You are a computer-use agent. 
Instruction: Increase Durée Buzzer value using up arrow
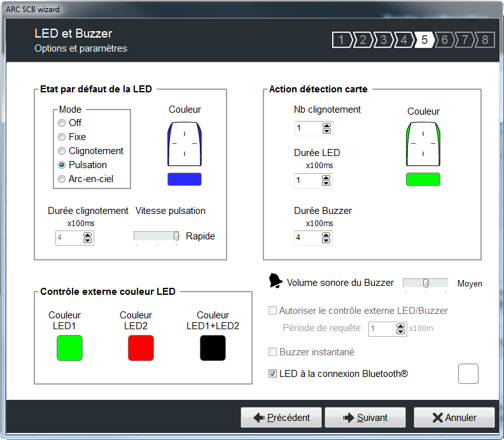click(x=326, y=235)
